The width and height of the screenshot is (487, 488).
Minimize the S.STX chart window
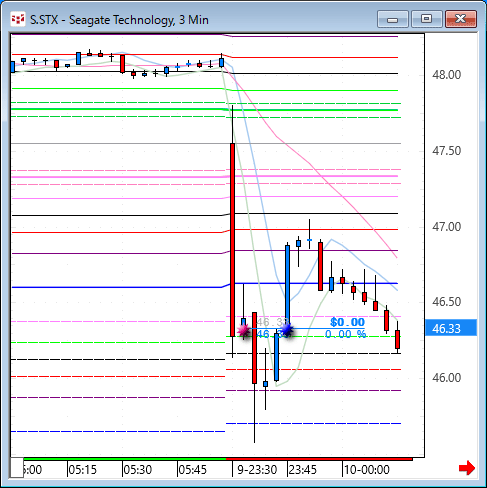393,19
